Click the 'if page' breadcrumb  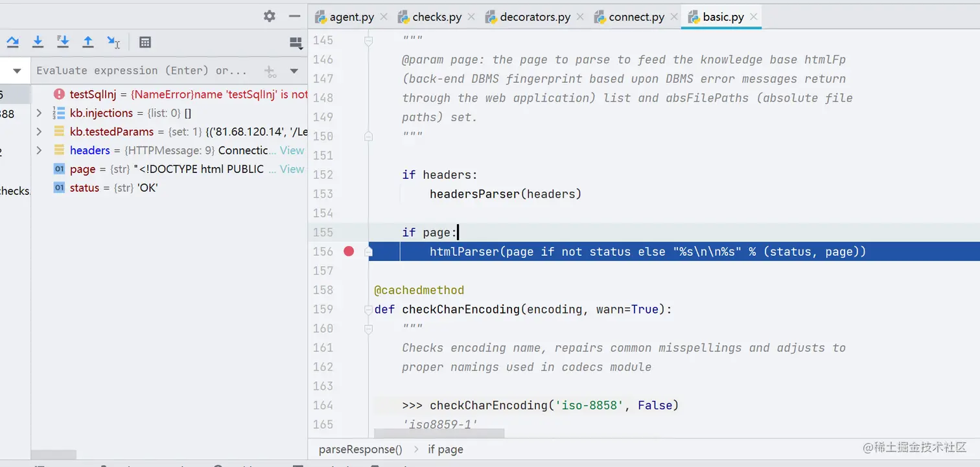point(445,449)
